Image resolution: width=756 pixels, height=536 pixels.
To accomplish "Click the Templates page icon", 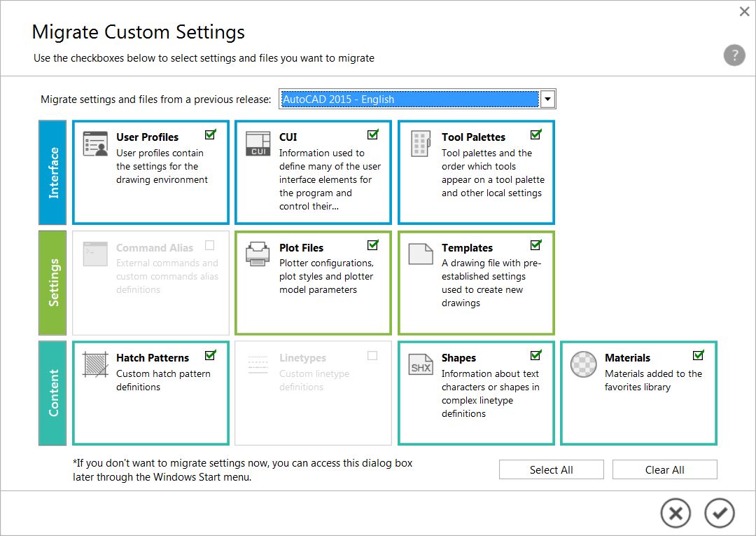I will coord(420,254).
